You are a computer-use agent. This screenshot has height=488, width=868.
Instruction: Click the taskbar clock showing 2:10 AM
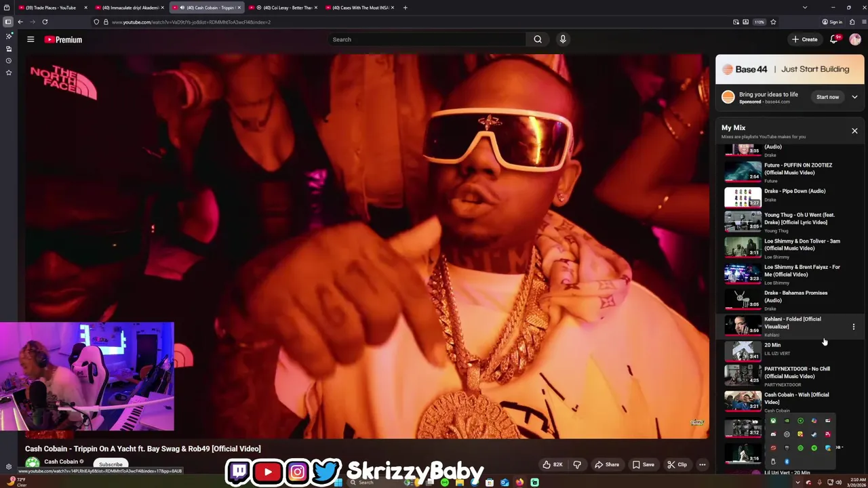(x=857, y=482)
